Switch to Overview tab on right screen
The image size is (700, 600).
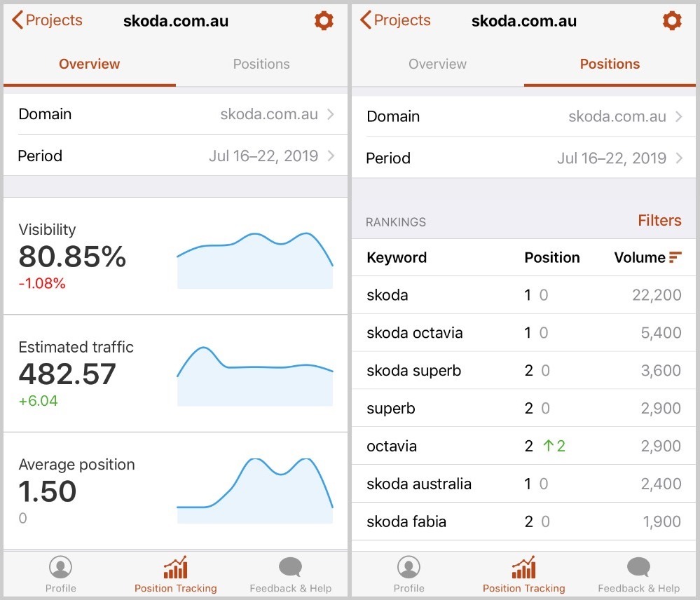(437, 64)
